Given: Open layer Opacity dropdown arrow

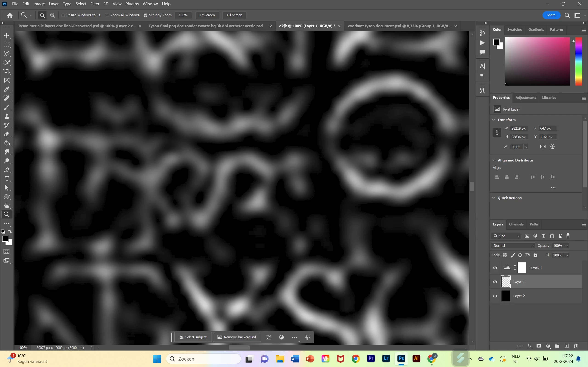Looking at the screenshot, I should click(x=567, y=246).
